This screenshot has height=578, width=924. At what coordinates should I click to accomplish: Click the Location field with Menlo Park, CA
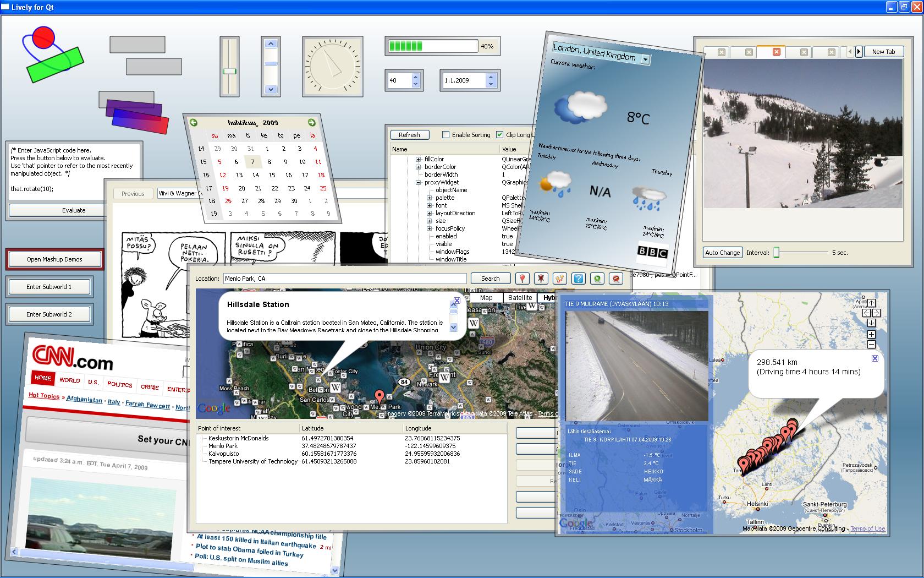[345, 279]
